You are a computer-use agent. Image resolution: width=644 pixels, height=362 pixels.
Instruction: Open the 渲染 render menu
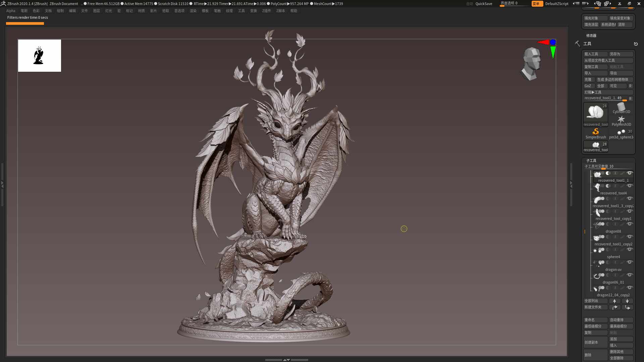pos(193,11)
